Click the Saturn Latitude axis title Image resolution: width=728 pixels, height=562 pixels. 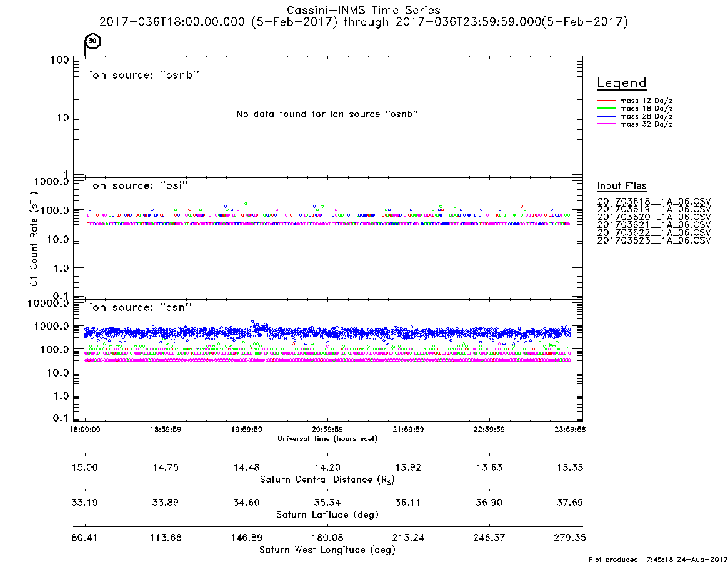click(x=327, y=515)
